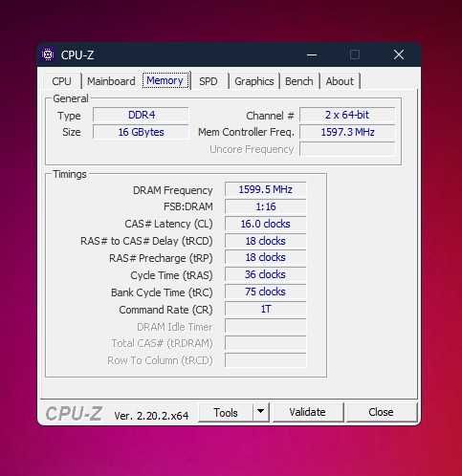Click the 1599.5 MHz DRAM Frequency value

(266, 189)
